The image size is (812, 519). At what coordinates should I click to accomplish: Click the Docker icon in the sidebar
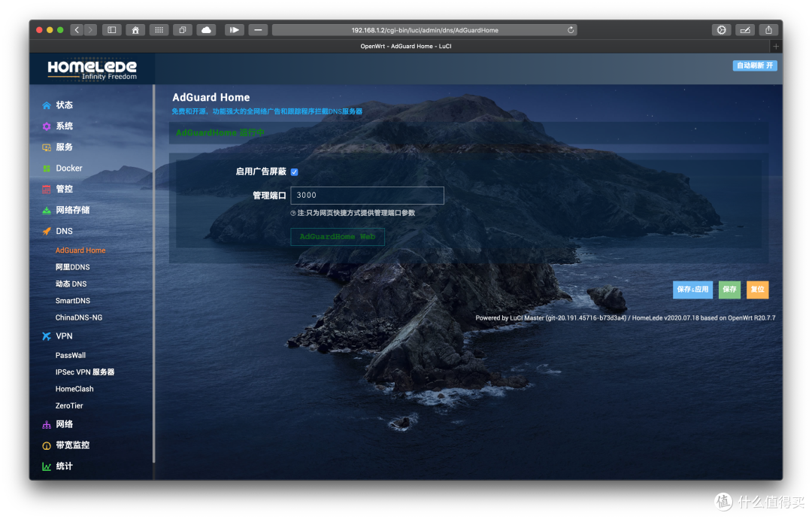pos(47,168)
